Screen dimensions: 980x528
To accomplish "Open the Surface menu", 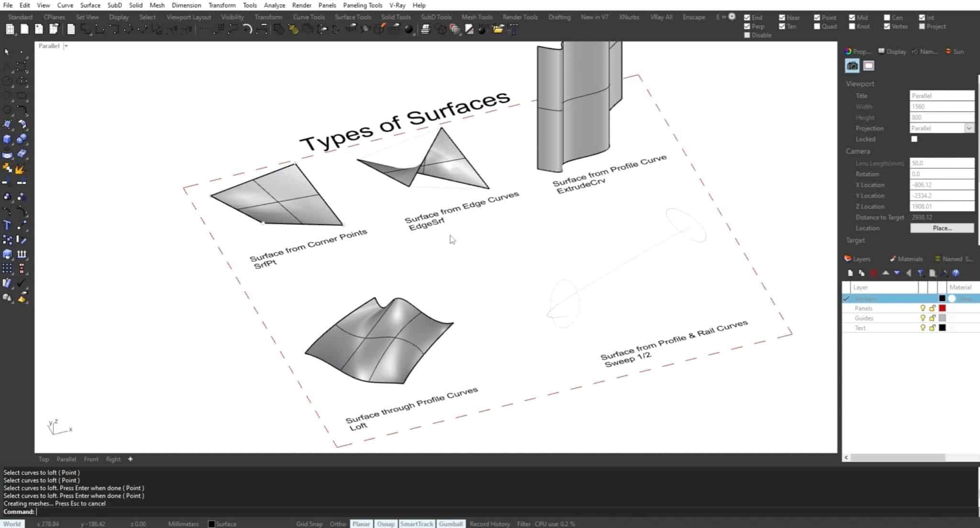I will 90,5.
